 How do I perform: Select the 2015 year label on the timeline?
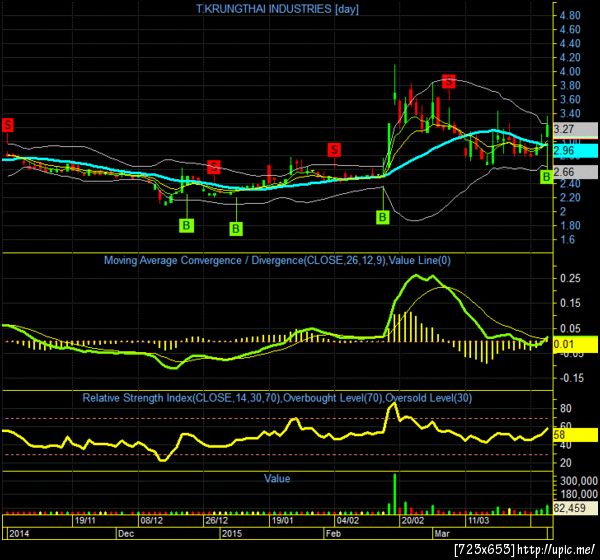232,534
